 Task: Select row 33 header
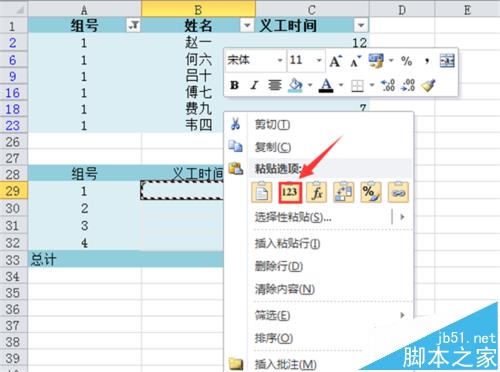[13, 260]
